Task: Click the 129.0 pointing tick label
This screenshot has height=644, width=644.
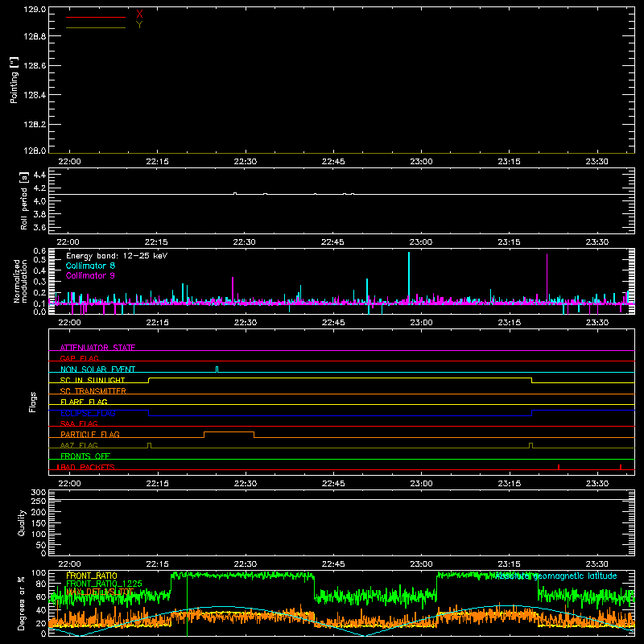Action: coord(35,10)
